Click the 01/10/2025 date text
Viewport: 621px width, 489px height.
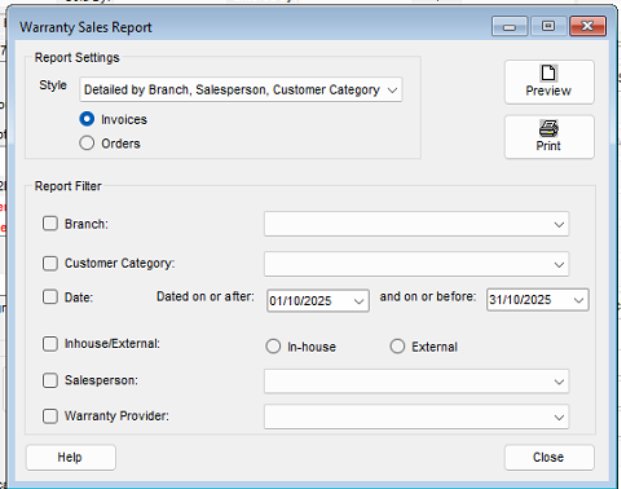[x=300, y=301]
